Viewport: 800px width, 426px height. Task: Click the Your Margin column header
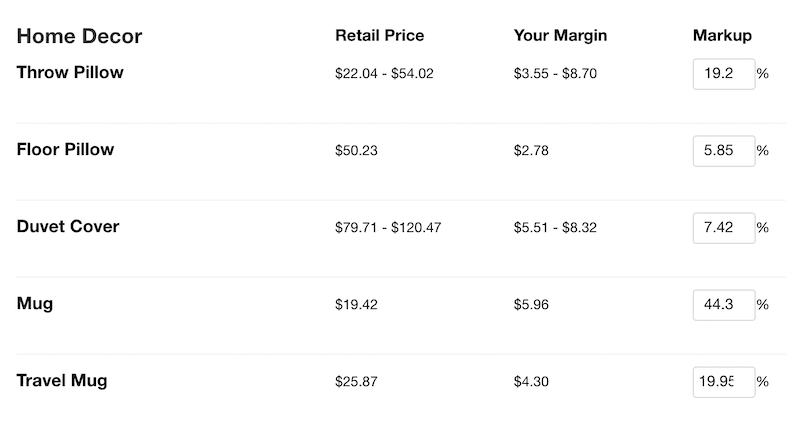click(x=560, y=36)
